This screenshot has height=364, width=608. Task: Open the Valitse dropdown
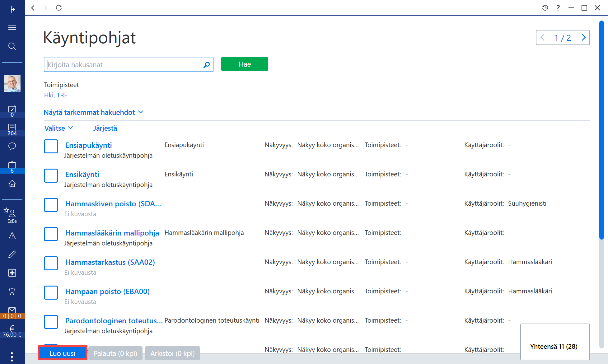(59, 128)
